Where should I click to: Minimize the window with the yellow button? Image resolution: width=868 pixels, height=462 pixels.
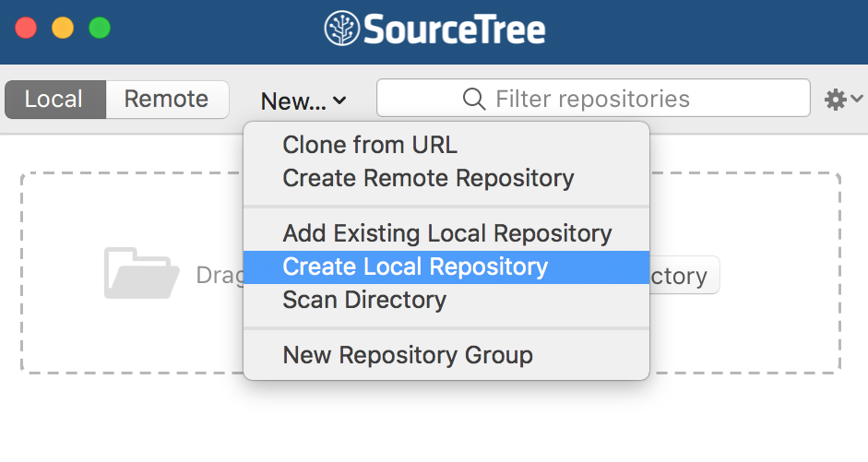coord(63,28)
